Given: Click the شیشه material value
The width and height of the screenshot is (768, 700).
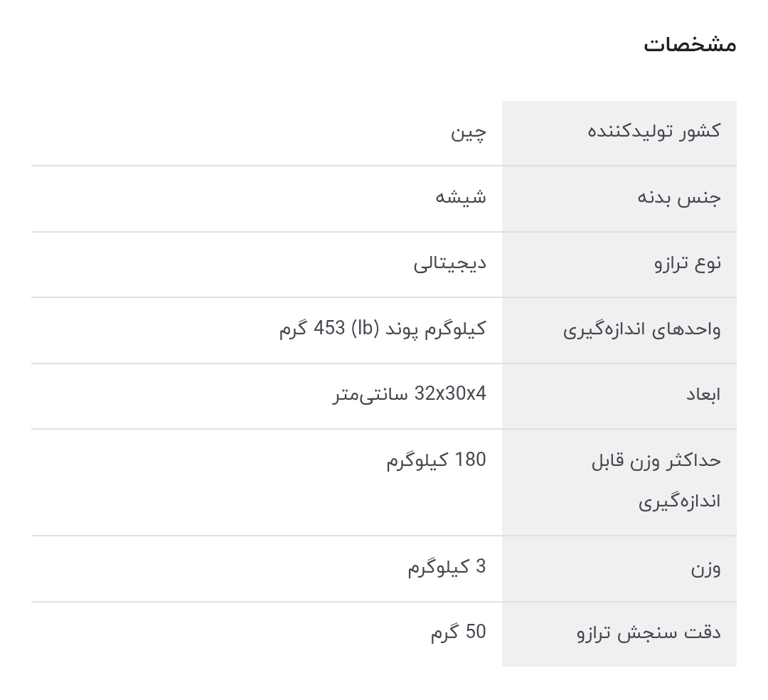Looking at the screenshot, I should 461,197.
